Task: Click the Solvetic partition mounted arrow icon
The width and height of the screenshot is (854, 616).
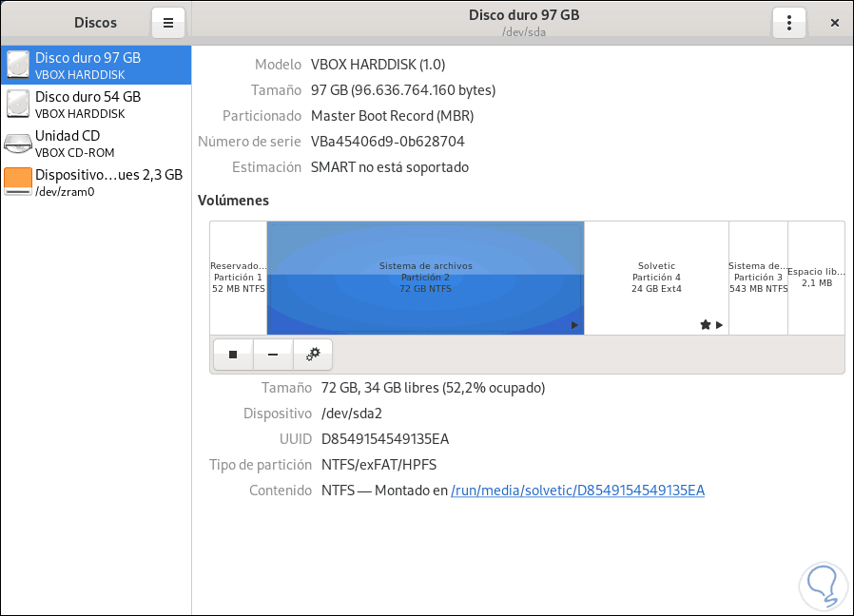Action: point(719,325)
